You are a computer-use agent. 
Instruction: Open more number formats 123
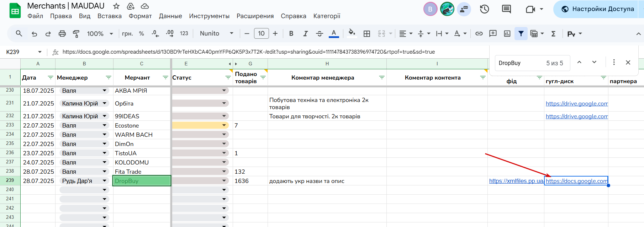tap(184, 33)
